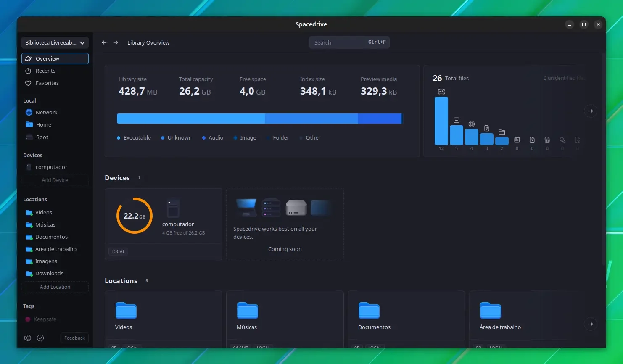Click the Add Location button
Image resolution: width=623 pixels, height=364 pixels.
(x=55, y=287)
